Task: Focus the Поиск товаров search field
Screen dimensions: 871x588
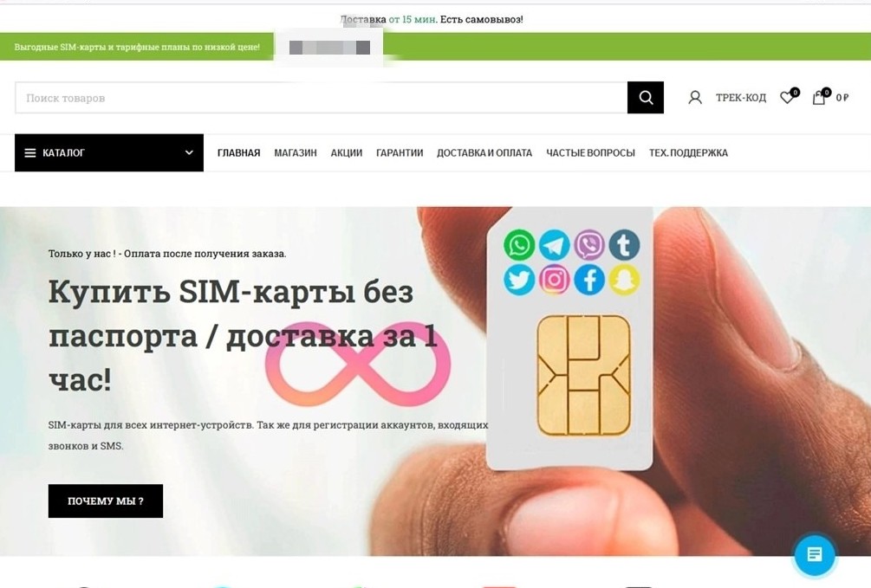Action: [321, 98]
